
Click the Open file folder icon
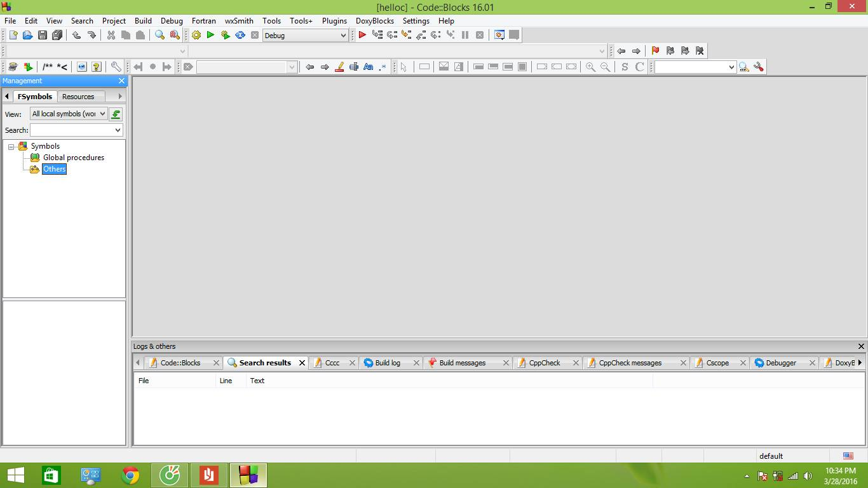tap(27, 35)
